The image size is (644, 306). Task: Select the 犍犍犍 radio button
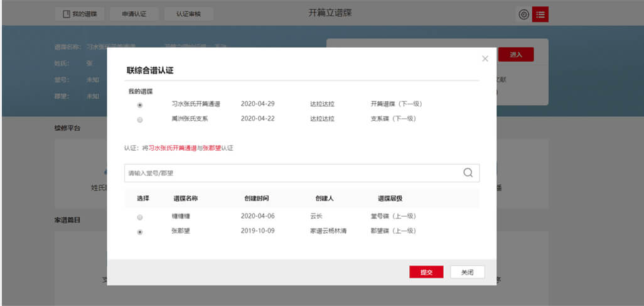(x=139, y=217)
